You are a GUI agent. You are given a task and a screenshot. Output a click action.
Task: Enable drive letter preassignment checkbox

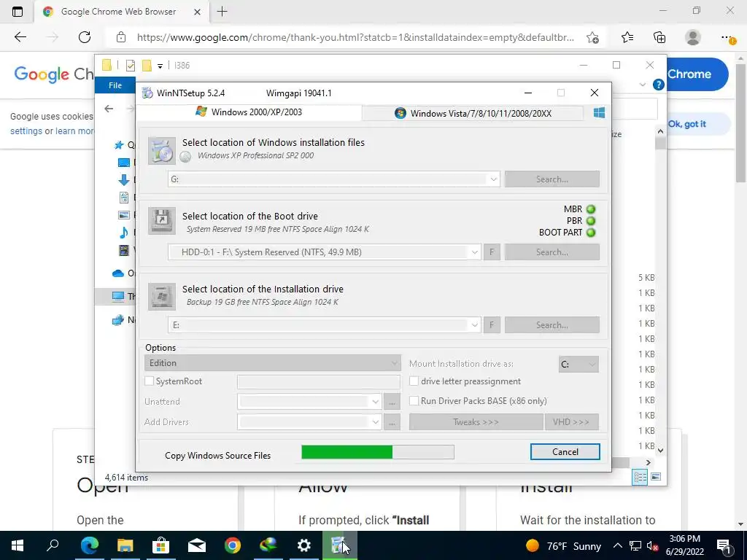coord(414,381)
